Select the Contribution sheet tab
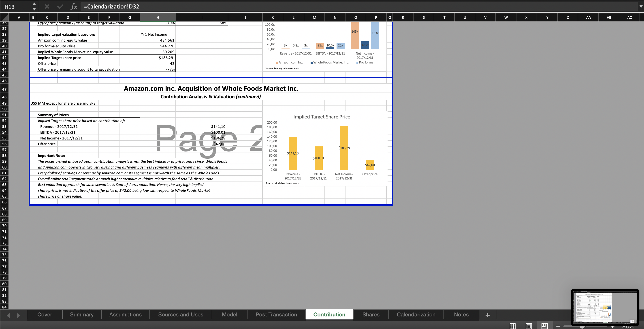Screen dimensions: 644x329 point(329,314)
